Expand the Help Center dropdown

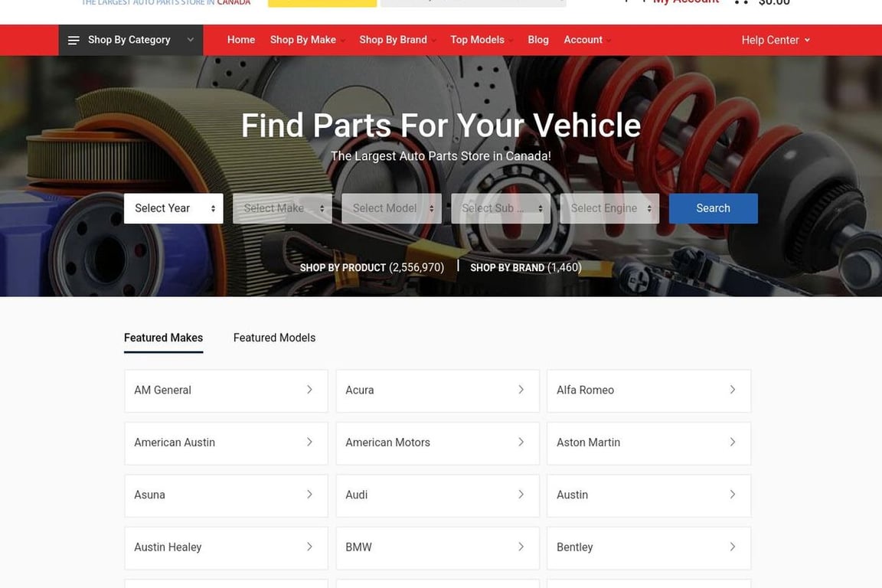[x=776, y=40]
